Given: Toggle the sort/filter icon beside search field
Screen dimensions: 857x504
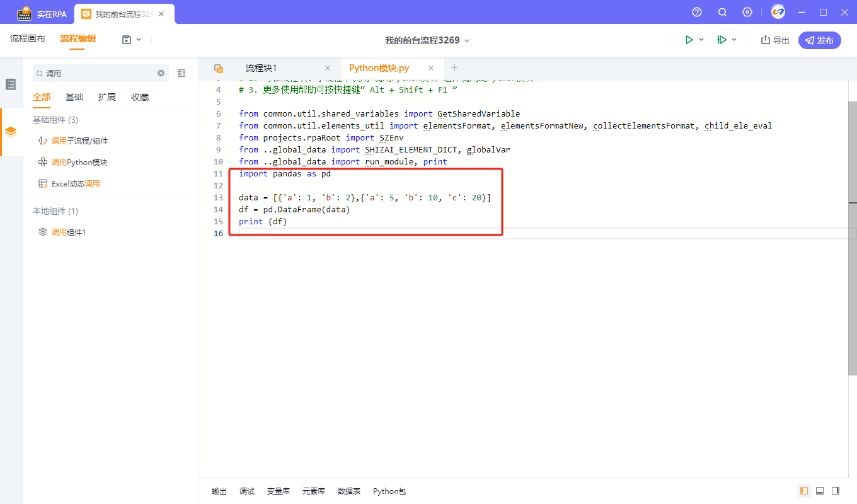Looking at the screenshot, I should pos(181,73).
